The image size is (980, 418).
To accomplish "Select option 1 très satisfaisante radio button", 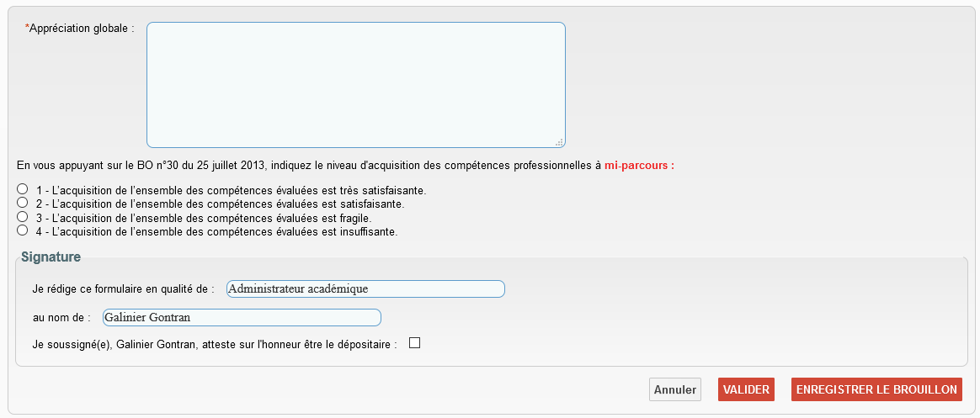I will tap(23, 189).
